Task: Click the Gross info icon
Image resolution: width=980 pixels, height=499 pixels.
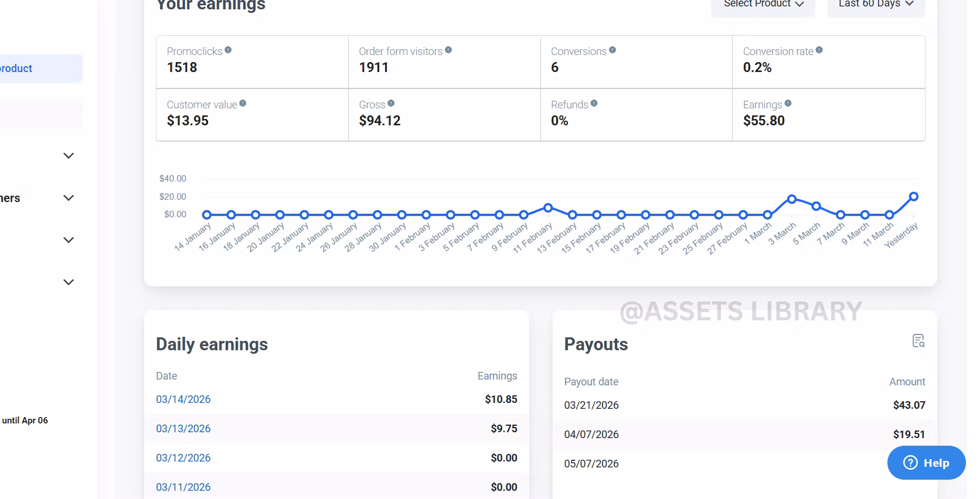Action: [x=391, y=104]
